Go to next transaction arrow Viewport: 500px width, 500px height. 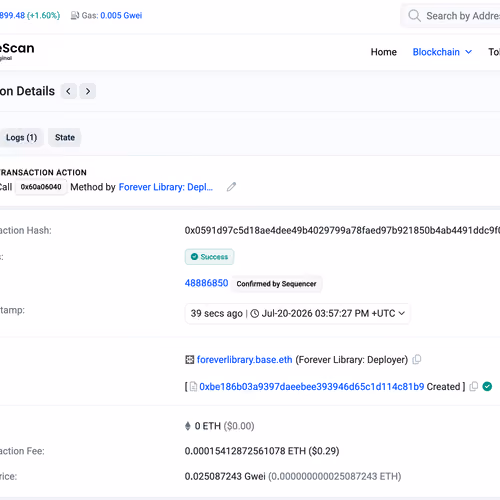pyautogui.click(x=88, y=91)
